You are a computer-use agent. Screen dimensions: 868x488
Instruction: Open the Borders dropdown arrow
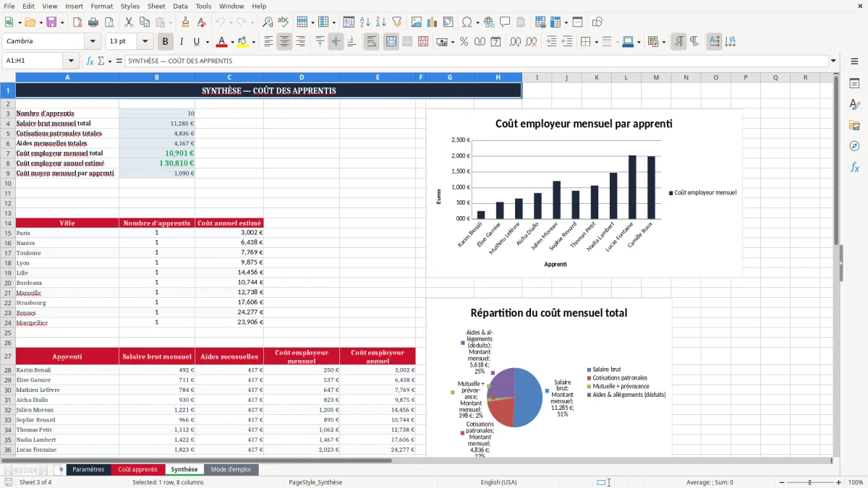596,42
